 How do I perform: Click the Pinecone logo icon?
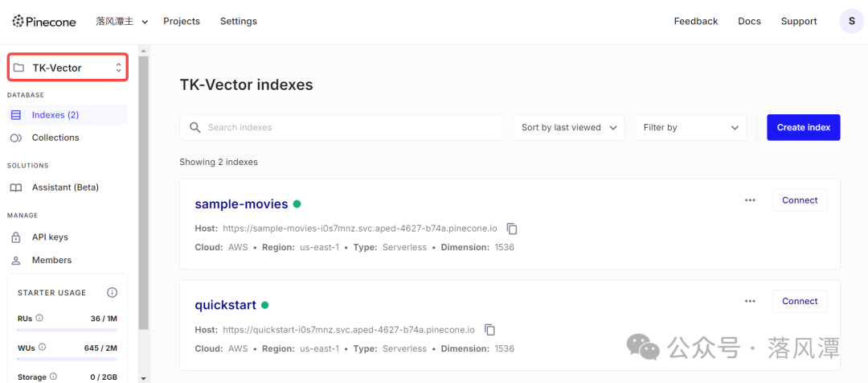(18, 22)
